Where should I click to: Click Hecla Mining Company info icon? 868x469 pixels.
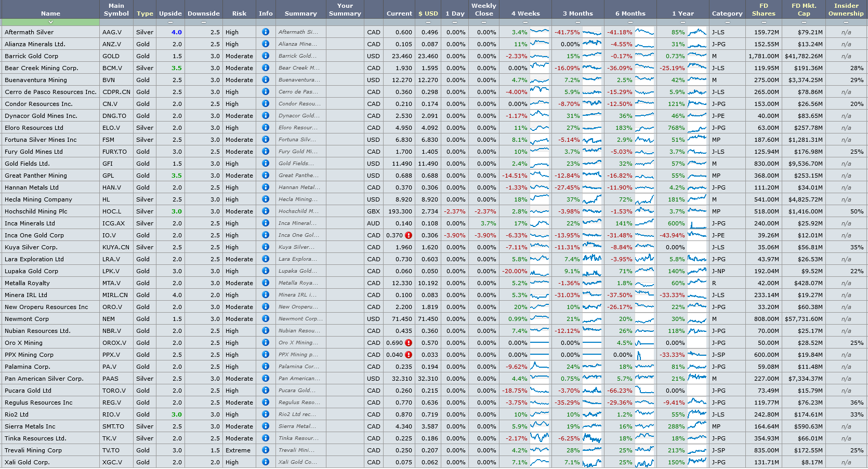click(x=266, y=199)
